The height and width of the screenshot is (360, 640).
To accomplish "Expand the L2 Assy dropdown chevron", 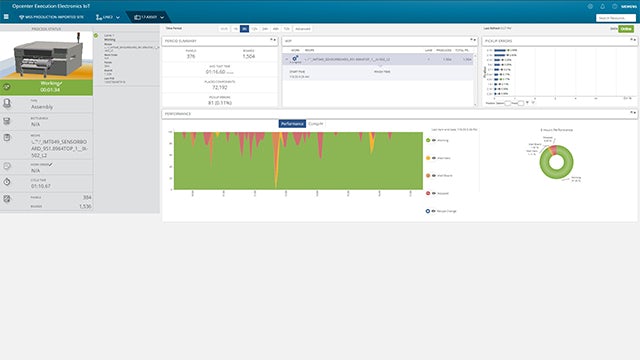I will (x=162, y=18).
